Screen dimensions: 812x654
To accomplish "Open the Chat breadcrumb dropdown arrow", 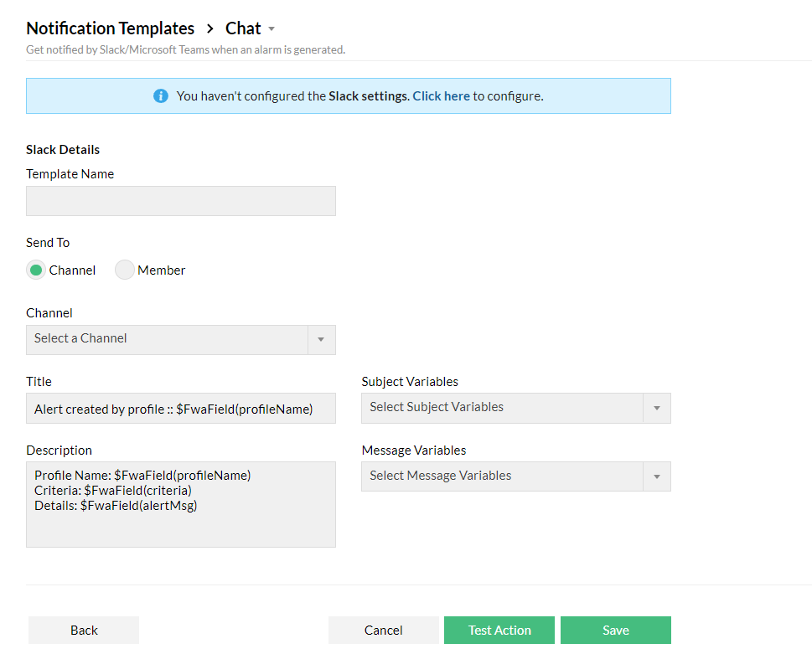I will (x=272, y=29).
